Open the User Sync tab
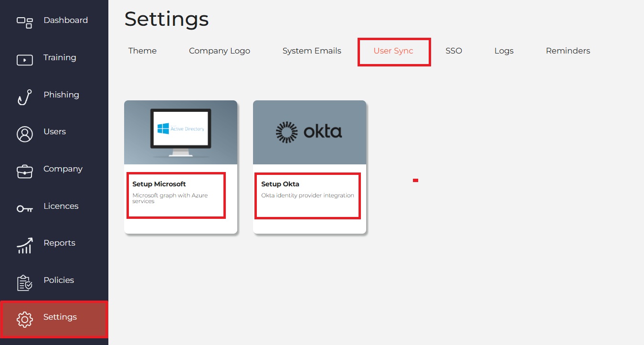Viewport: 644px width, 345px height. tap(393, 51)
